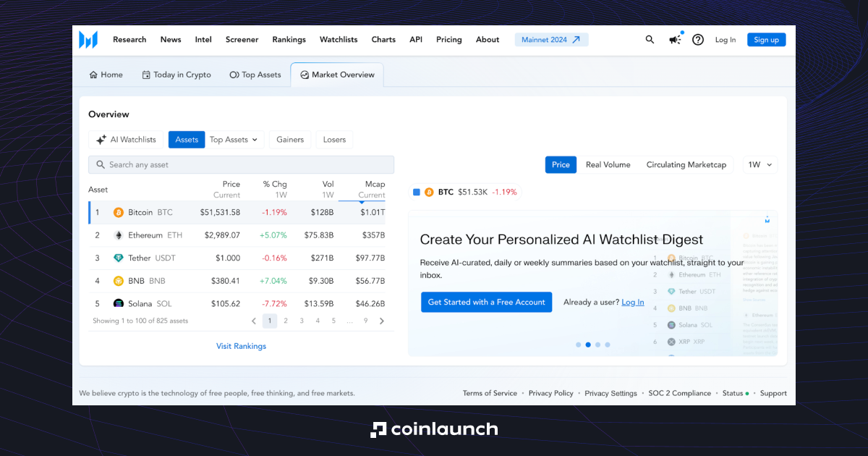Open the Privacy Policy footer link
Image resolution: width=868 pixels, height=456 pixels.
point(551,393)
